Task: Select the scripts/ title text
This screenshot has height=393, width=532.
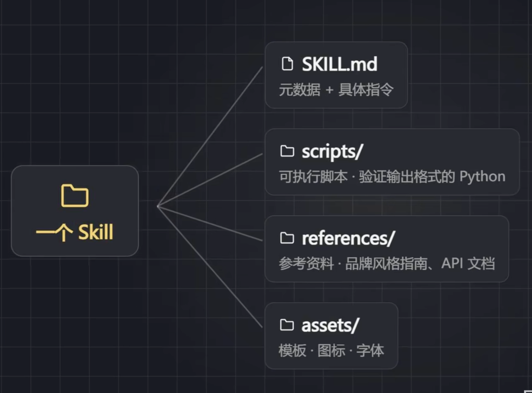Action: click(332, 152)
